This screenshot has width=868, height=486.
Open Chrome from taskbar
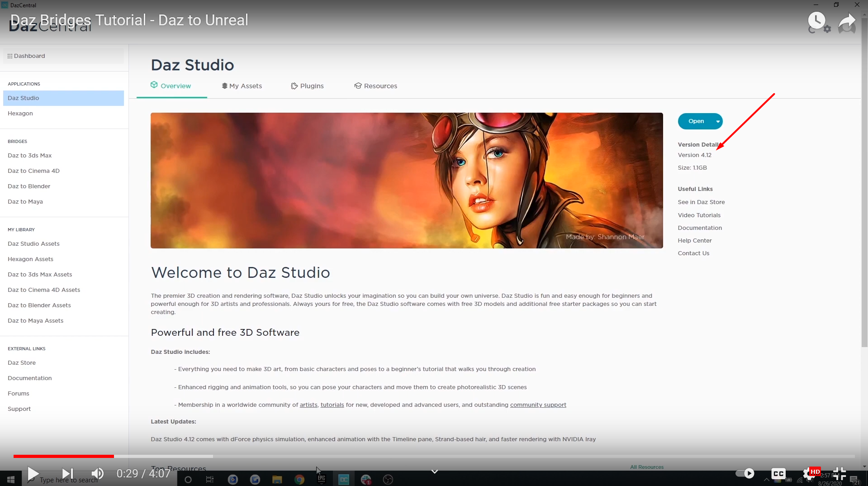(299, 480)
